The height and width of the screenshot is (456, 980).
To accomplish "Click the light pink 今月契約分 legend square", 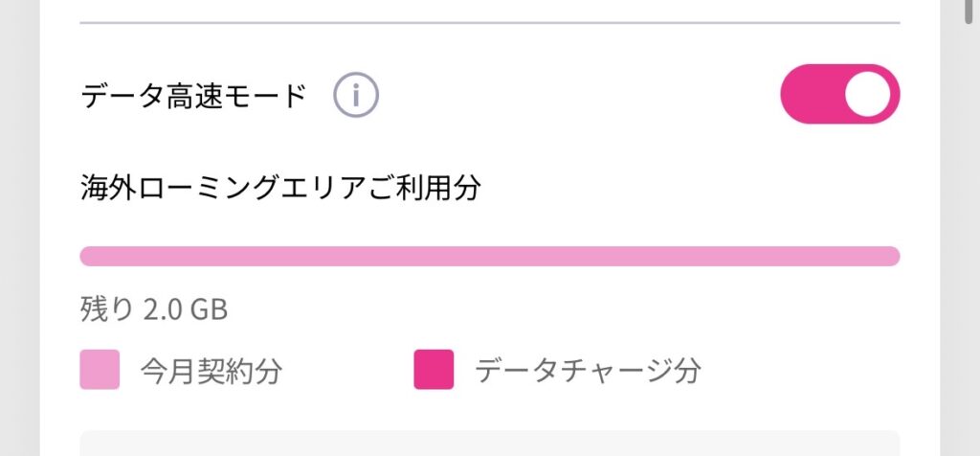I will [100, 370].
